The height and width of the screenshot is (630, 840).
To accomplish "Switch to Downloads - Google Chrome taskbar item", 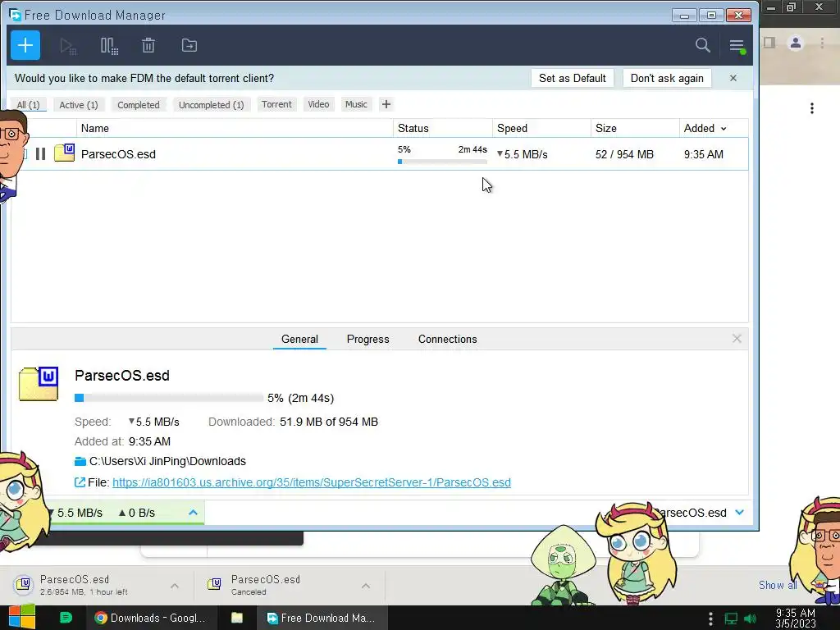I will [151, 618].
